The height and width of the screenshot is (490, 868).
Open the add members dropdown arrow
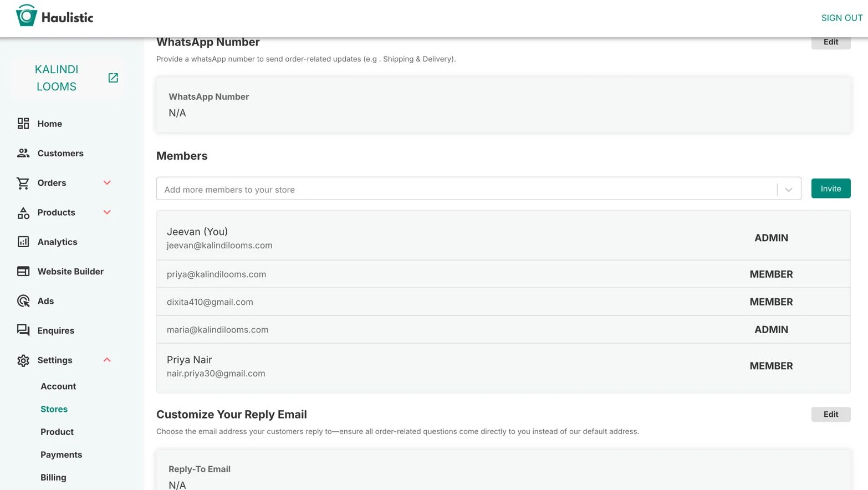click(788, 190)
